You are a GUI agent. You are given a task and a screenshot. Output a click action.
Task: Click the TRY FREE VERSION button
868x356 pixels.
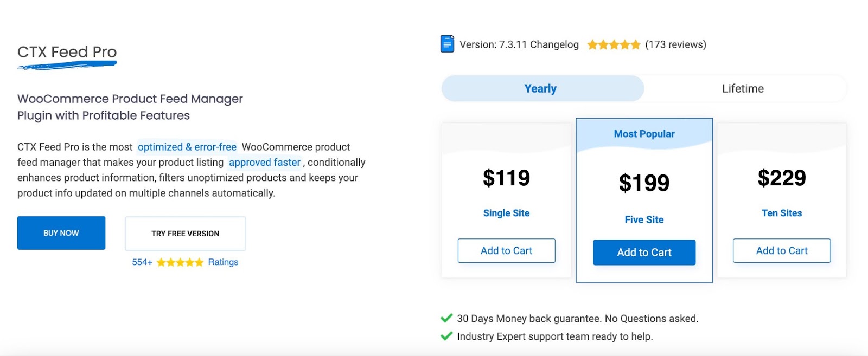point(185,234)
